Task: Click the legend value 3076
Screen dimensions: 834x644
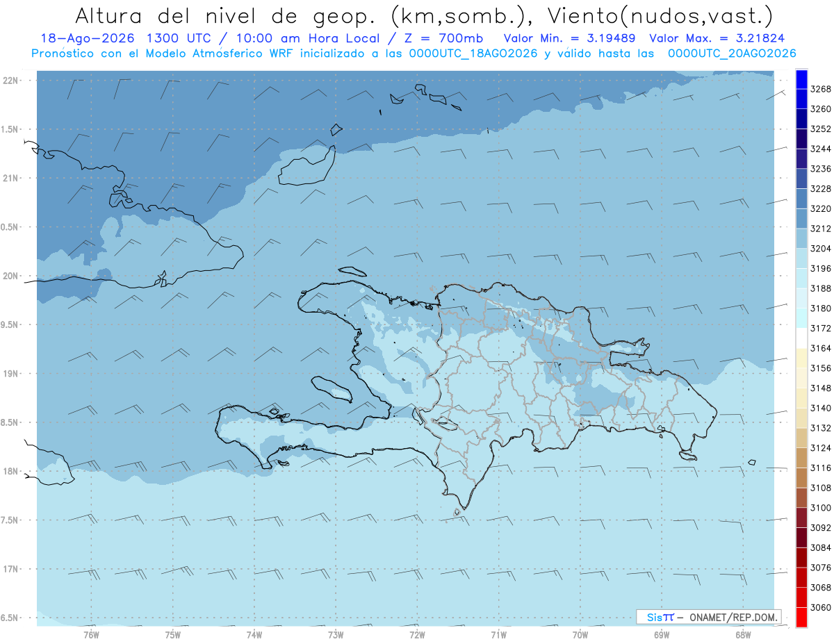Action: (x=821, y=568)
